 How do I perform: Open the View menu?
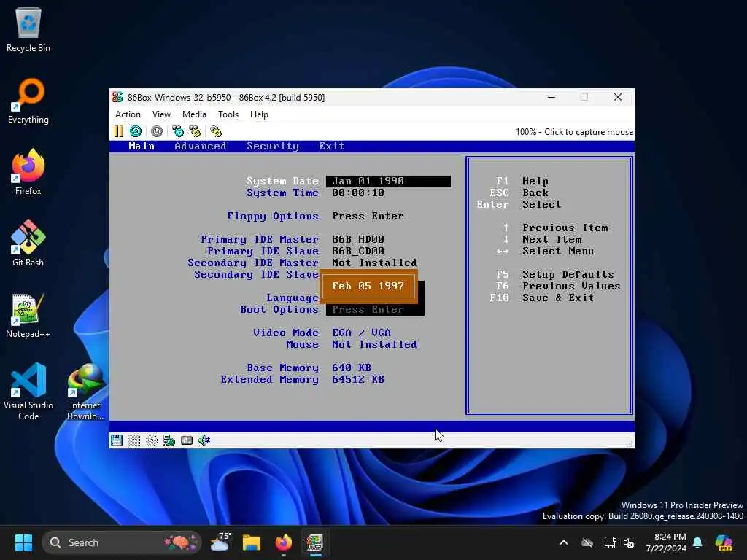tap(161, 114)
